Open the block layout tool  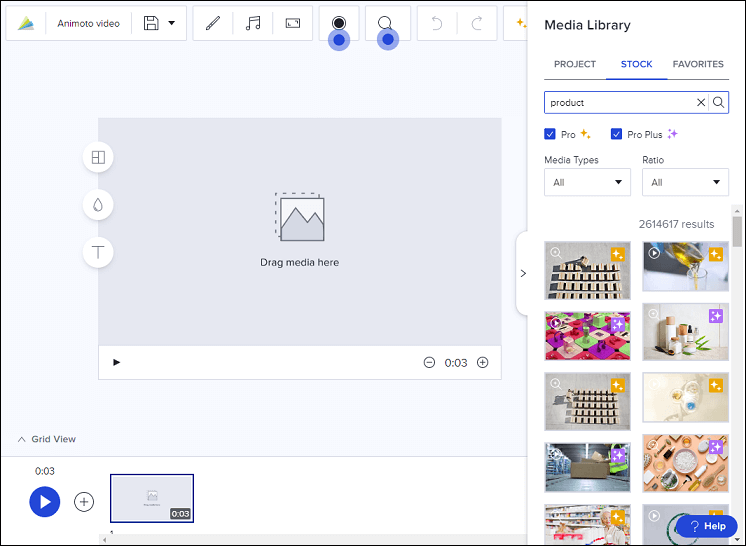(x=98, y=157)
